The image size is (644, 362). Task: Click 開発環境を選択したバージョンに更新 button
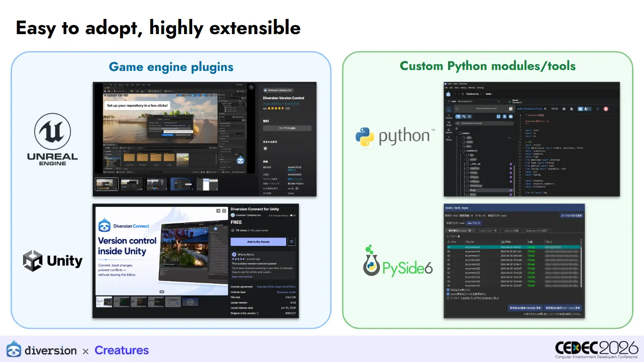point(563,308)
